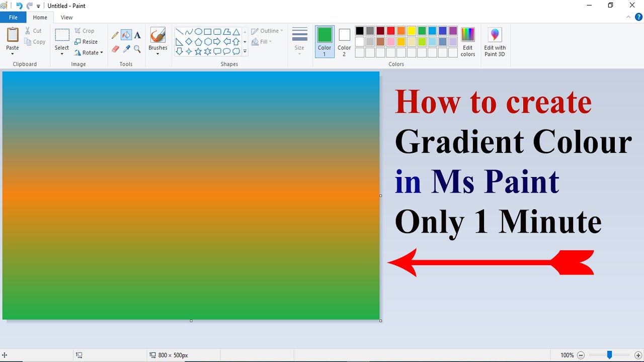Select the Magnifier tool
This screenshot has height=362, width=644.
point(137,49)
